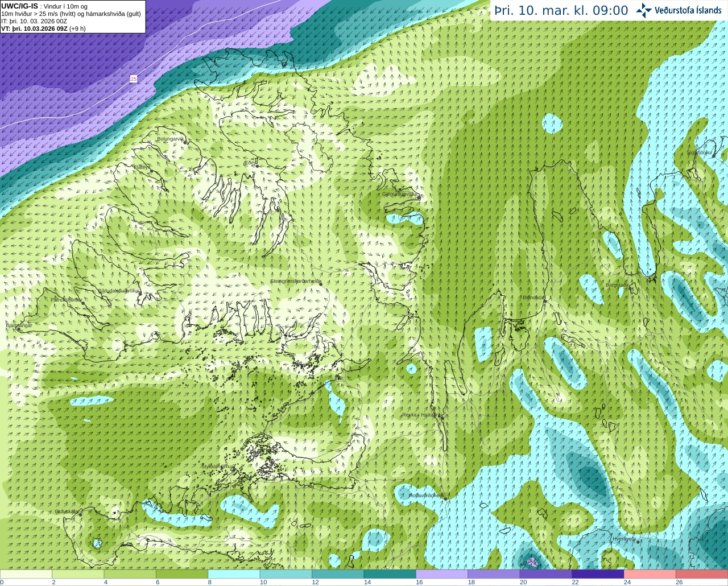
Task: Click the 6–8 m/s dark green legend swatch
Action: click(182, 574)
